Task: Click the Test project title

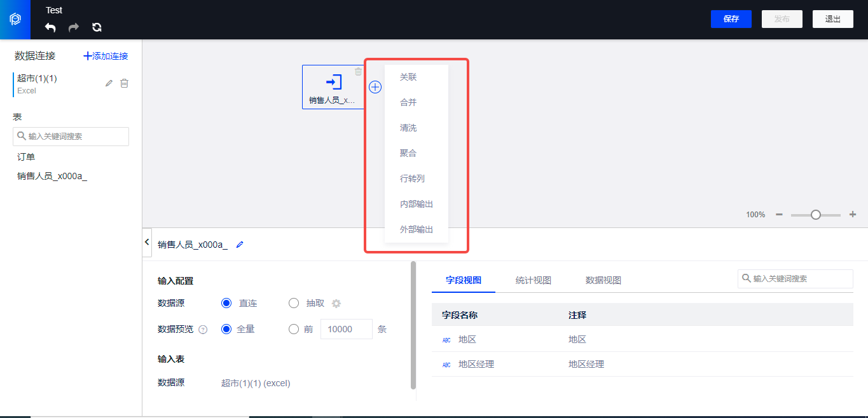Action: 54,10
